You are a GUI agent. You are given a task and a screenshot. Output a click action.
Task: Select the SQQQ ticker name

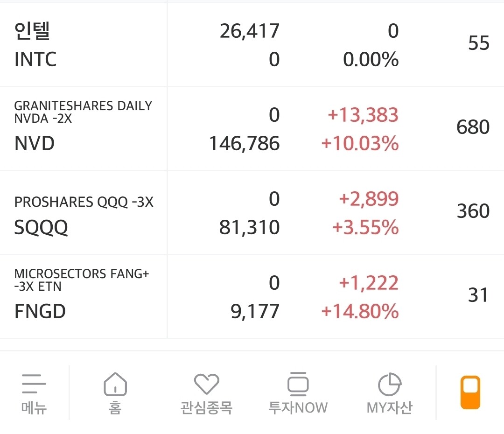41,228
